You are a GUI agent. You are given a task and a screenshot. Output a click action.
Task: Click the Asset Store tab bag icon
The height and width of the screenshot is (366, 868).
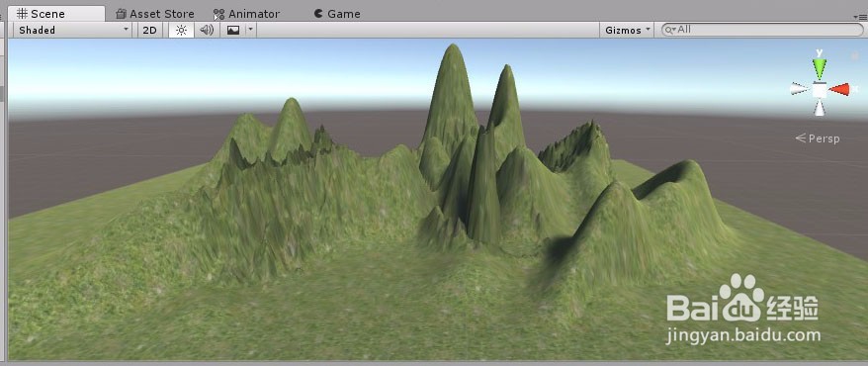click(122, 14)
